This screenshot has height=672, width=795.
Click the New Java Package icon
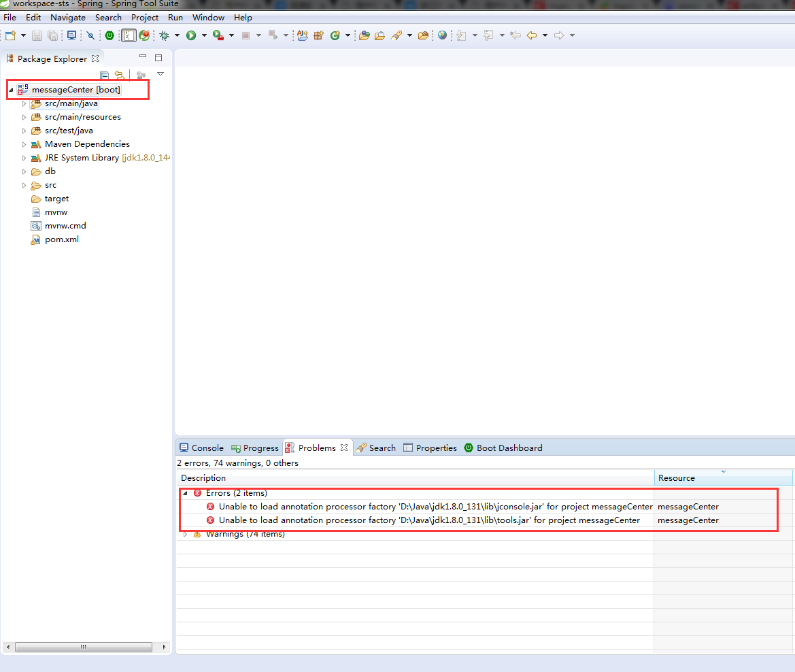pyautogui.click(x=318, y=35)
